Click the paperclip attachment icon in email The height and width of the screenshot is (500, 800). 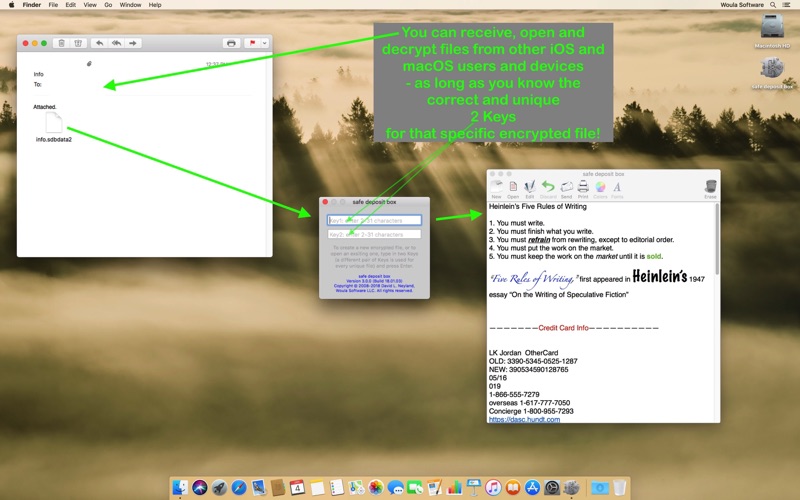pos(89,64)
